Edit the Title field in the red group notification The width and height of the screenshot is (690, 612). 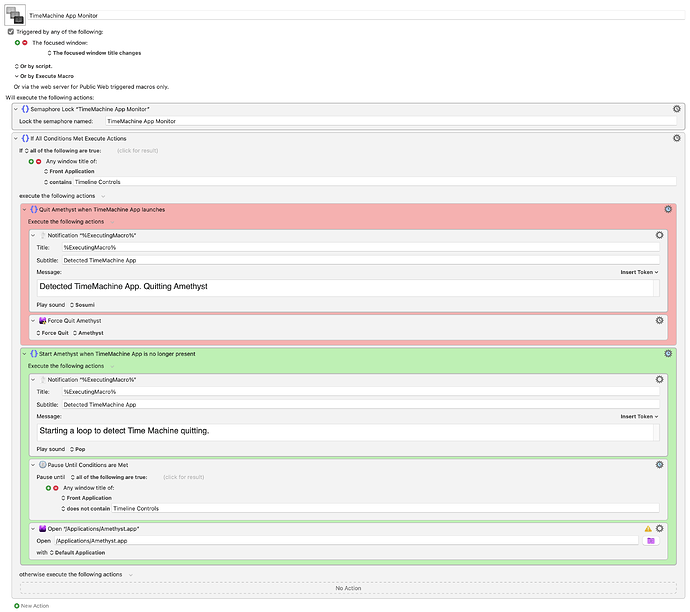coord(360,248)
